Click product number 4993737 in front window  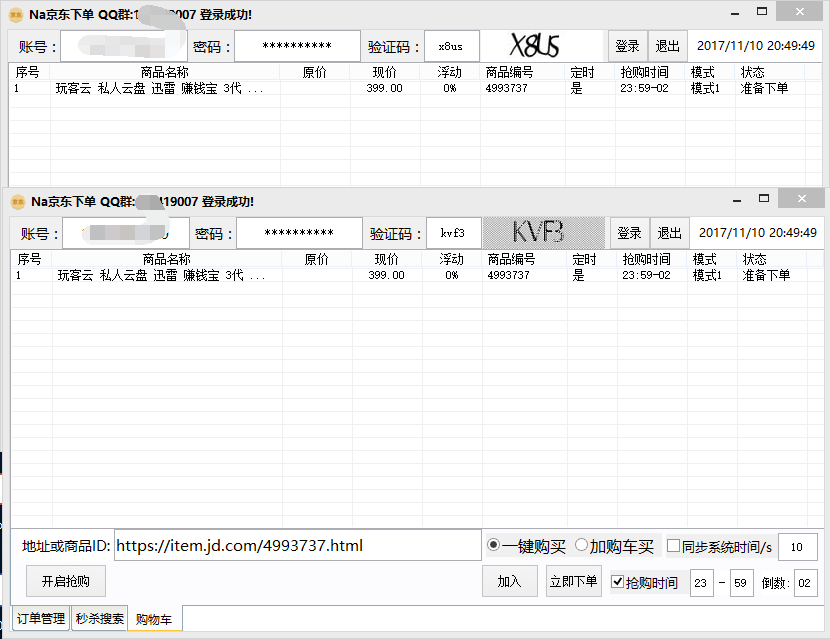(509, 275)
